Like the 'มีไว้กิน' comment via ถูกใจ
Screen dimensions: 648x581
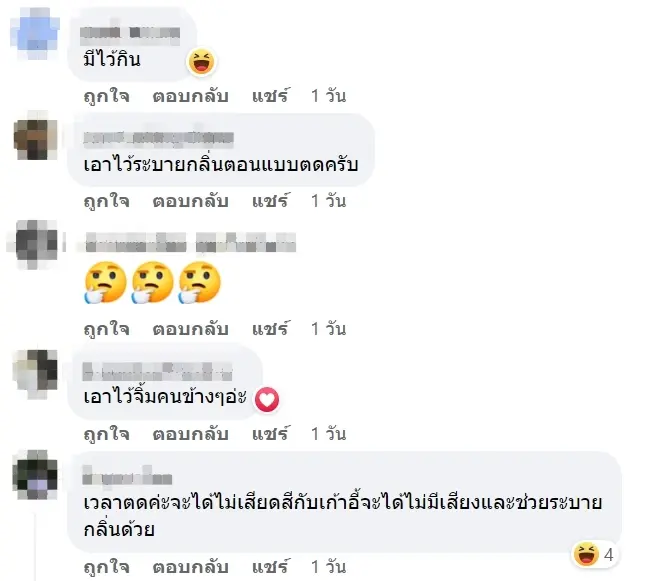tap(107, 96)
